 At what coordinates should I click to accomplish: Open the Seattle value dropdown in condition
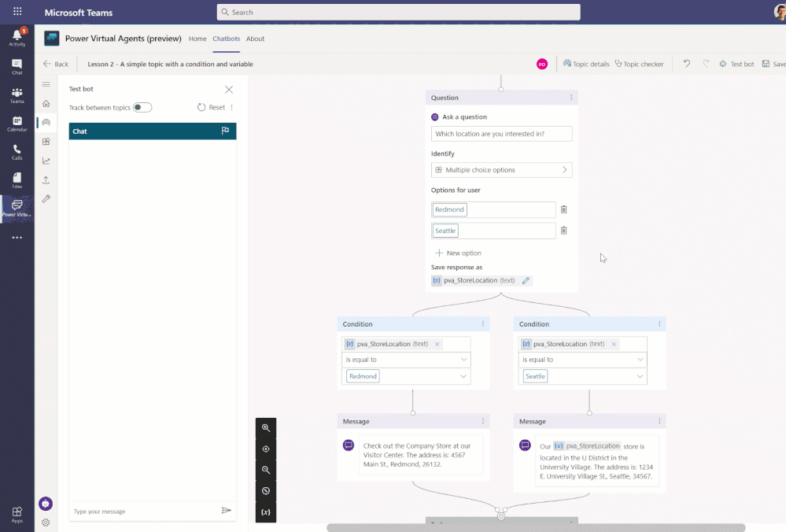[582, 376]
